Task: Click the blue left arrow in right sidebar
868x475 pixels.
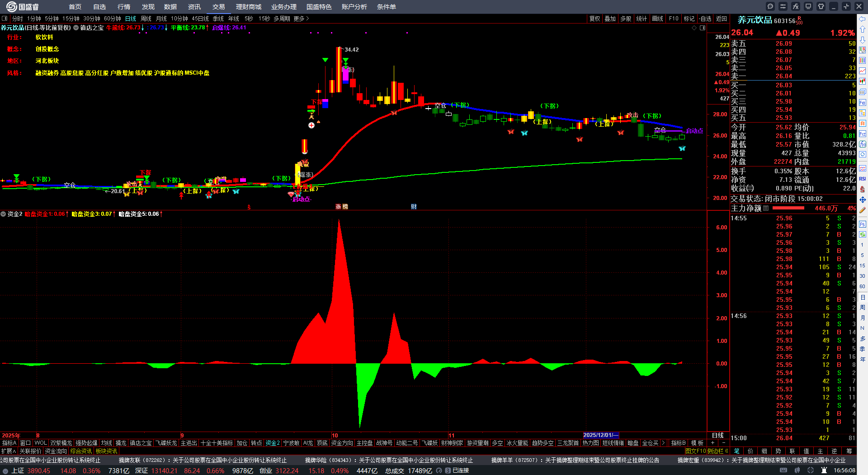Action: 863,19
